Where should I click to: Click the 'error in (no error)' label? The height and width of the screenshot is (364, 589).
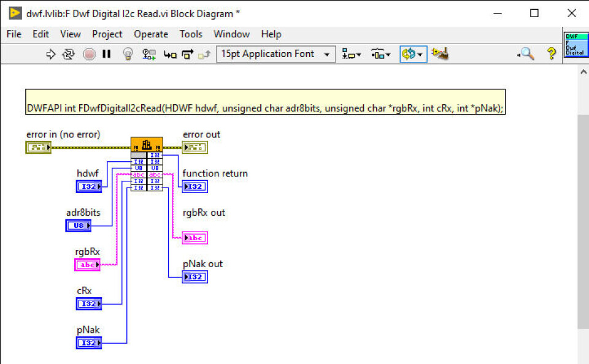pos(63,134)
